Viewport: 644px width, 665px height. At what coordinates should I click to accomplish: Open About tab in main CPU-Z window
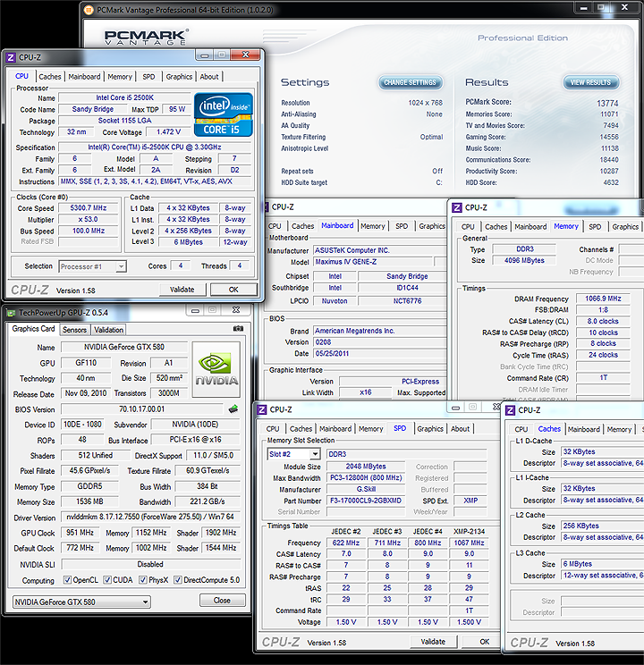pos(209,77)
